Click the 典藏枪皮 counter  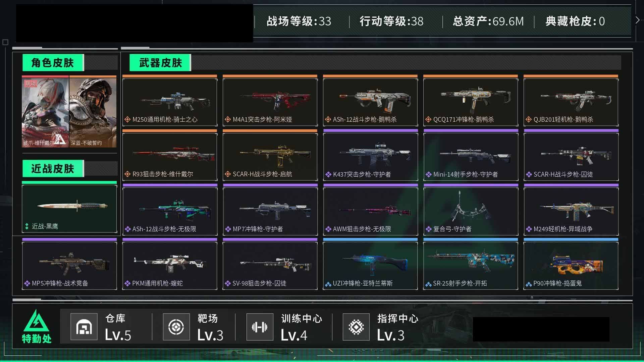click(575, 21)
